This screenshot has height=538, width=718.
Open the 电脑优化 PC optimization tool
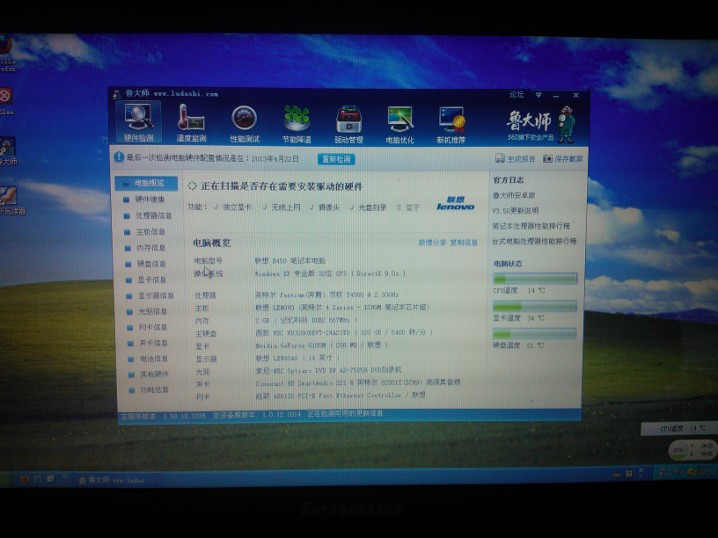(x=400, y=125)
